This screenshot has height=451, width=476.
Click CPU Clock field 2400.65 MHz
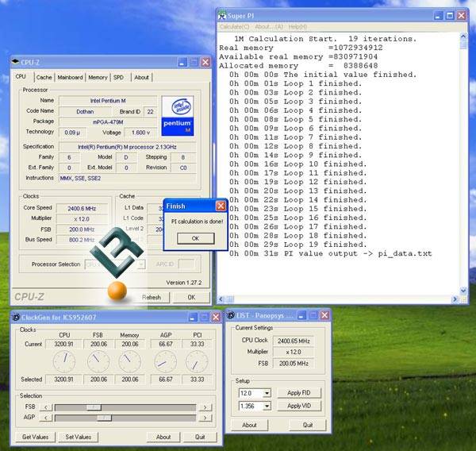coord(294,341)
